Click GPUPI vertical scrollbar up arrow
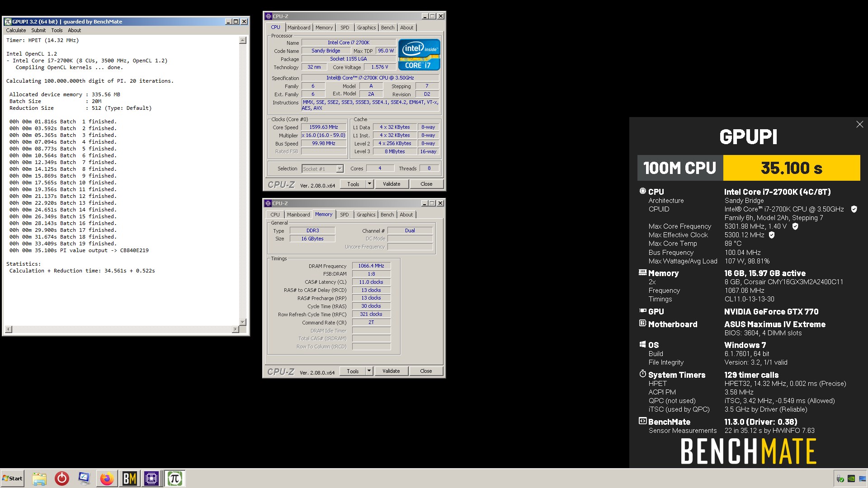This screenshot has height=488, width=868. click(x=243, y=40)
